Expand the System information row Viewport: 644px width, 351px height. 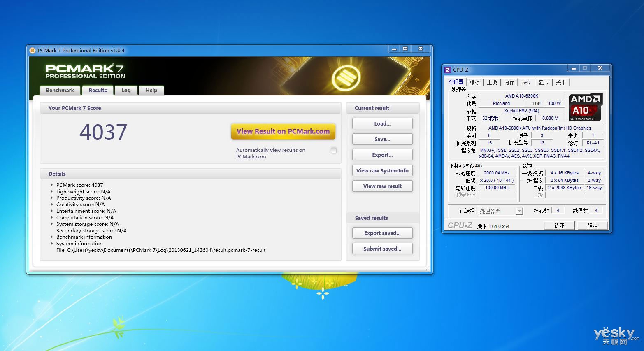52,244
